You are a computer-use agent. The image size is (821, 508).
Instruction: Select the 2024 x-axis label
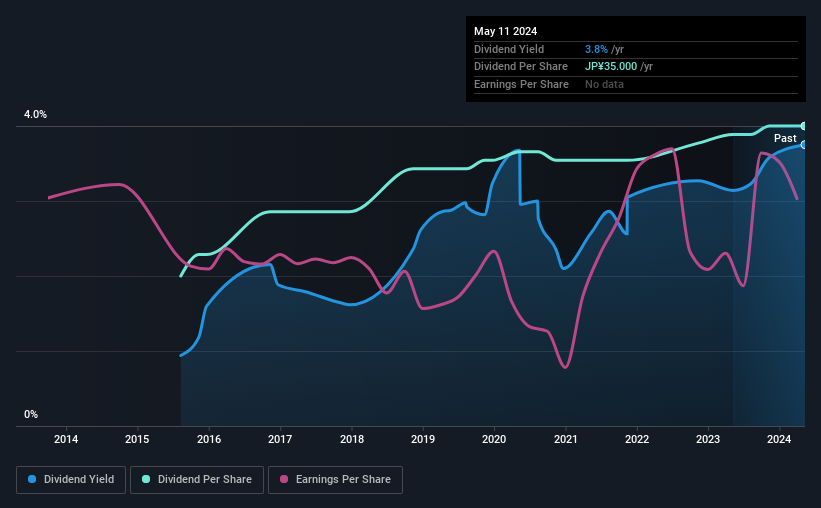tap(779, 439)
